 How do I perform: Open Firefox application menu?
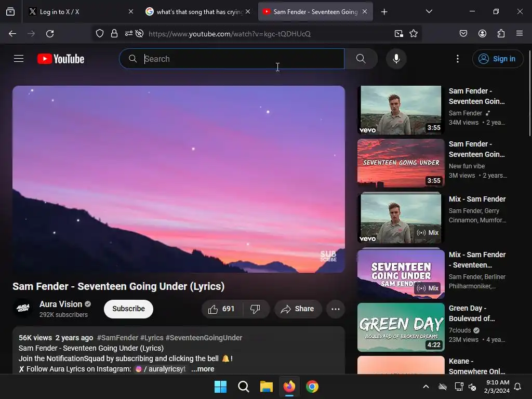tap(519, 34)
